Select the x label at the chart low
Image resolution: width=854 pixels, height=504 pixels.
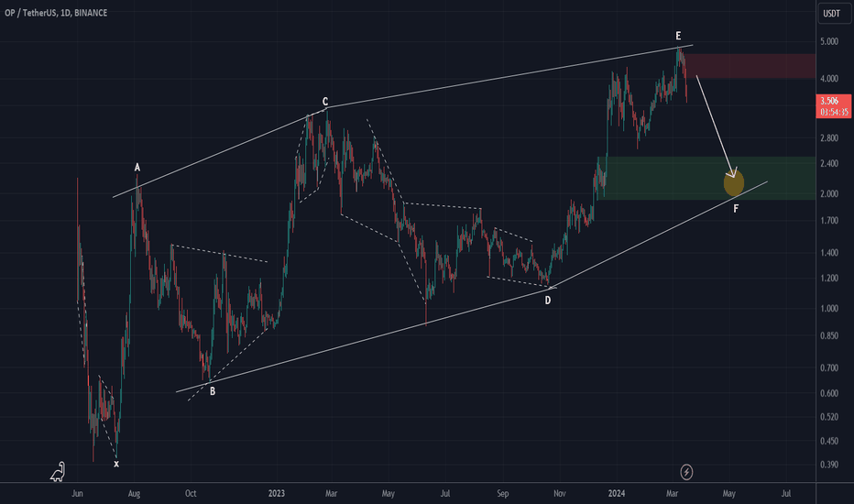116,465
